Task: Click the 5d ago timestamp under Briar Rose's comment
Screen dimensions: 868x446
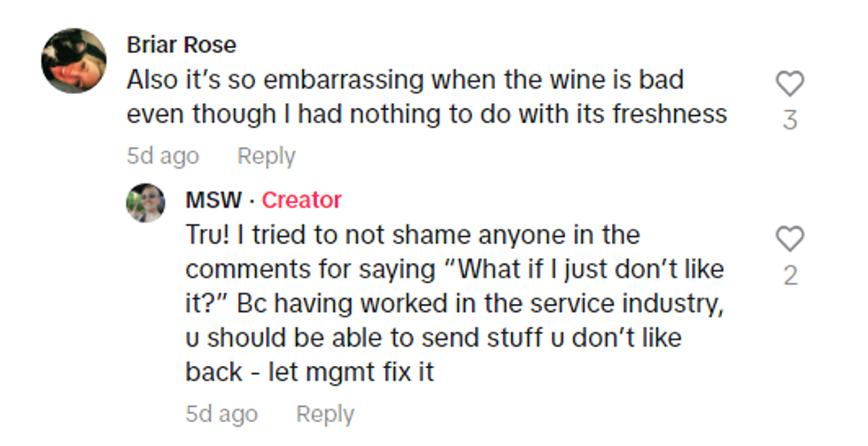Action: click(x=162, y=157)
